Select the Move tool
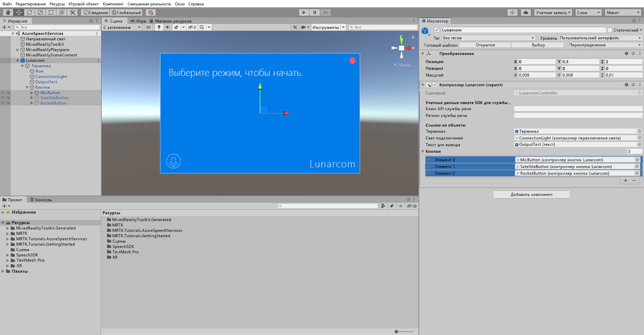This screenshot has width=644, height=335. point(19,12)
